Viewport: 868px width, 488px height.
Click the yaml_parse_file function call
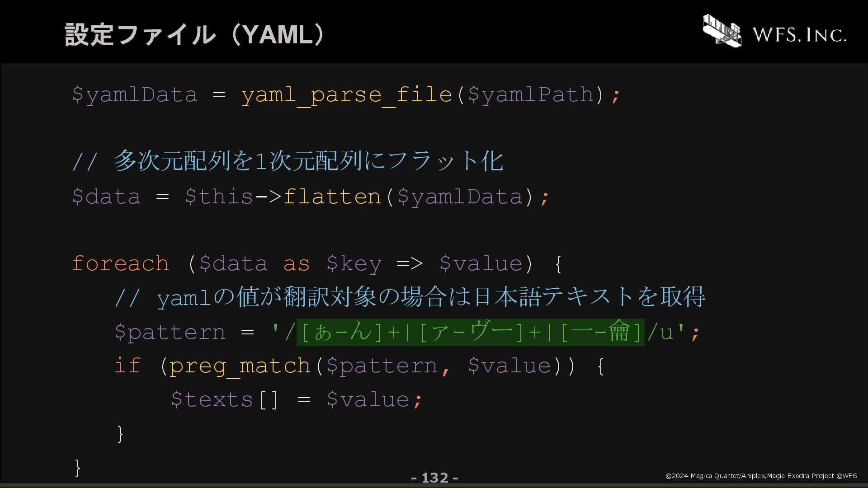347,95
